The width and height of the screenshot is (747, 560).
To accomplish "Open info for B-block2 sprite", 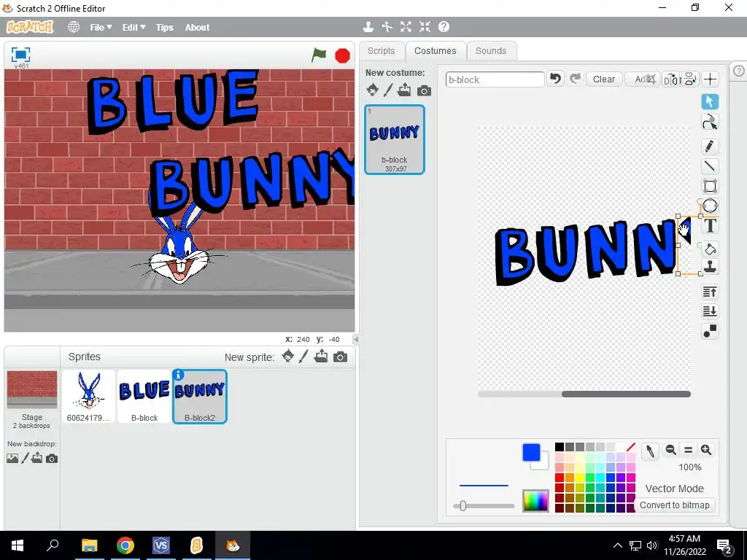I will pos(178,375).
